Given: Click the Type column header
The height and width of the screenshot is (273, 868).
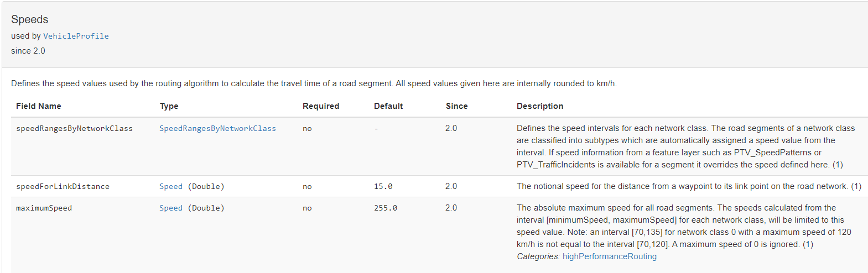Looking at the screenshot, I should [x=169, y=106].
